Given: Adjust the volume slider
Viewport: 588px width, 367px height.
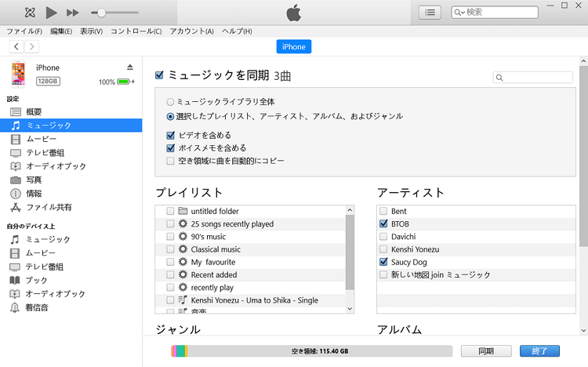Looking at the screenshot, I should (x=114, y=13).
